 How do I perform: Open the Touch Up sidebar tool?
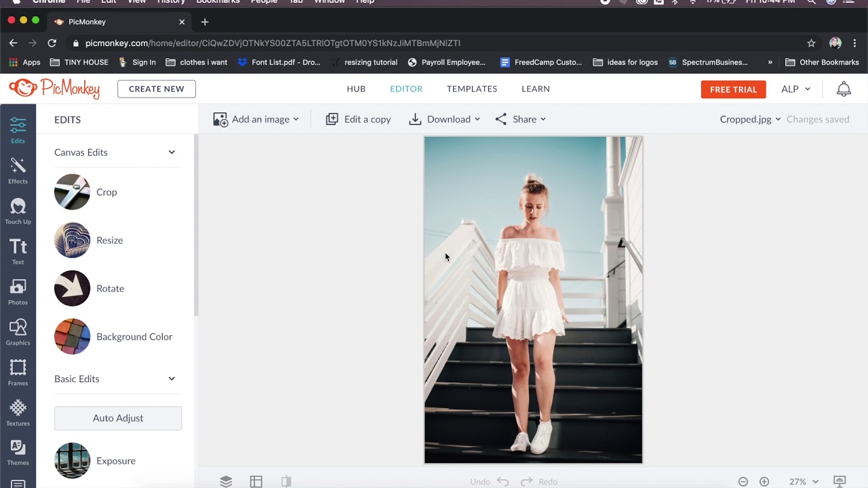(x=18, y=211)
